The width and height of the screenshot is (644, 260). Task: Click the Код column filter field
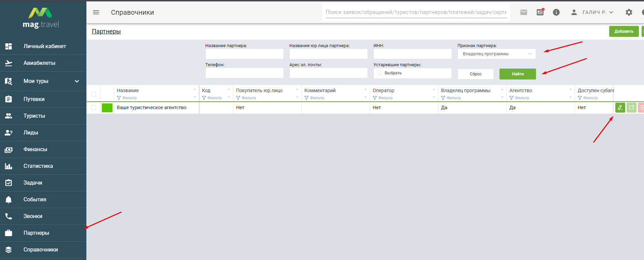point(212,98)
